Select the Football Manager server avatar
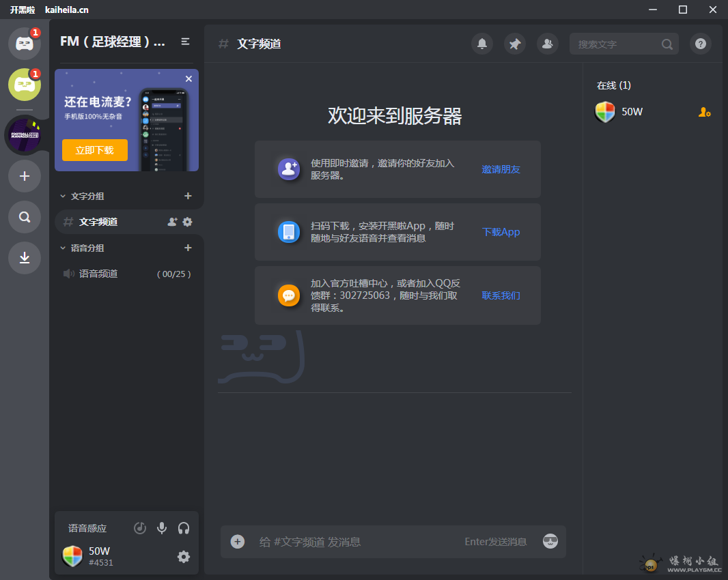Viewport: 728px width, 580px height. (25, 135)
